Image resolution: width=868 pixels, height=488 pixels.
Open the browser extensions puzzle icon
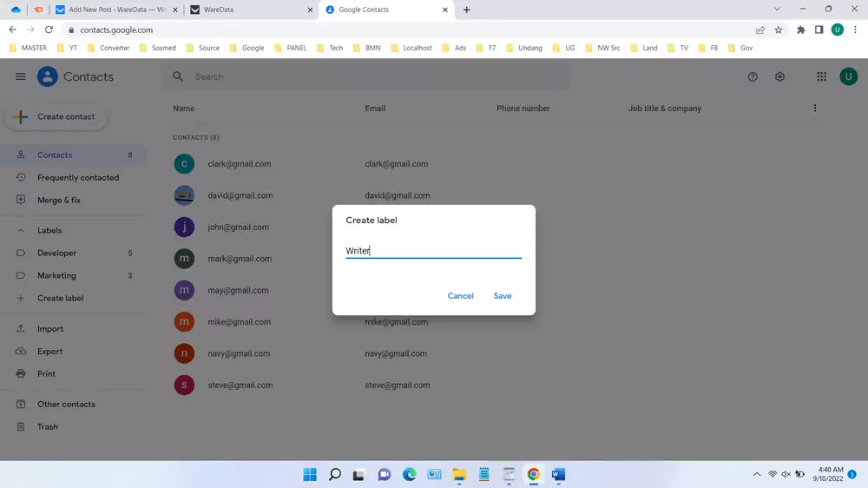coord(800,30)
